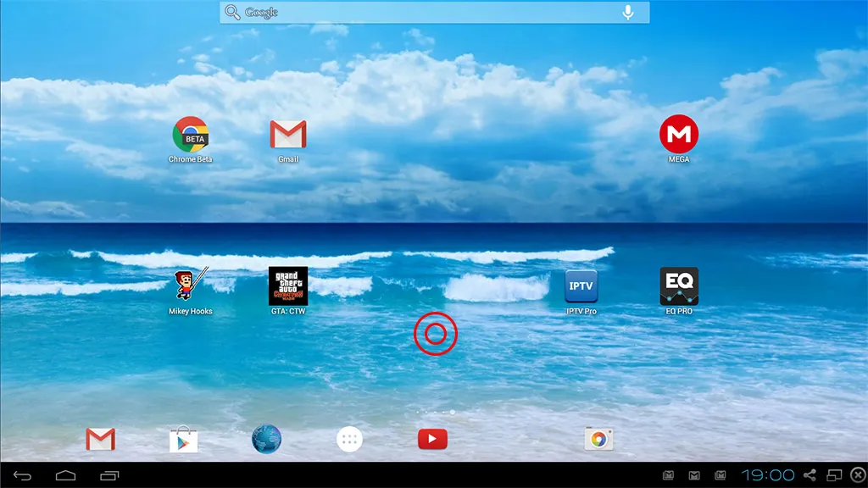Open the Camera app in the dock
This screenshot has width=868, height=488.
coord(598,440)
